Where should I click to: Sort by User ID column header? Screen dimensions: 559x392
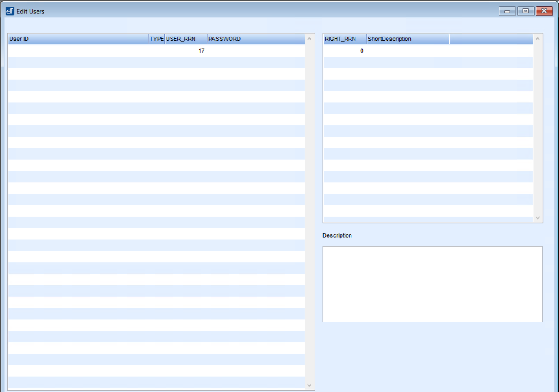click(78, 39)
